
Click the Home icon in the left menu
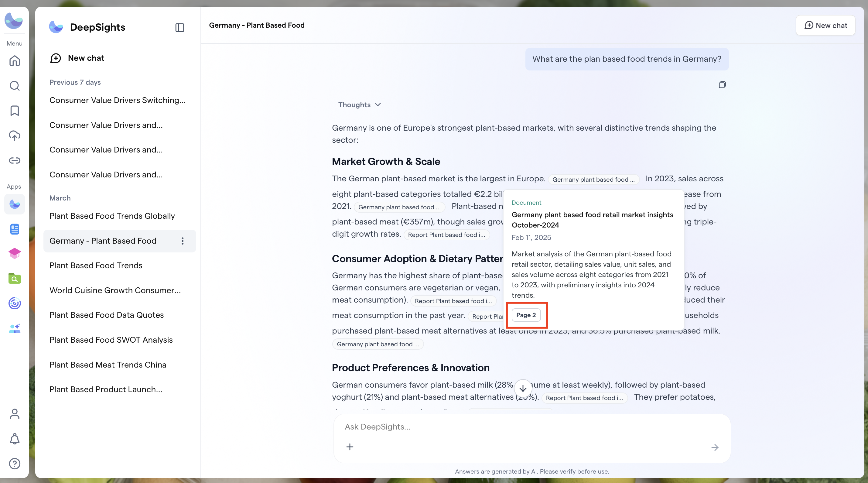click(x=15, y=61)
